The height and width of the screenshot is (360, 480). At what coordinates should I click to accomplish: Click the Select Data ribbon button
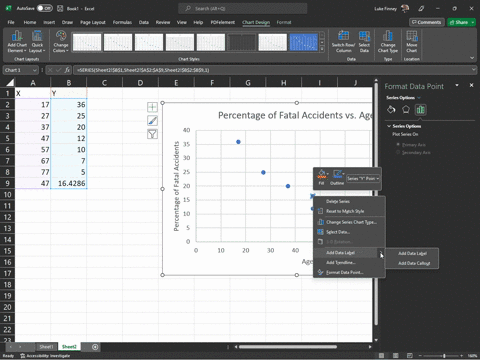(364, 42)
